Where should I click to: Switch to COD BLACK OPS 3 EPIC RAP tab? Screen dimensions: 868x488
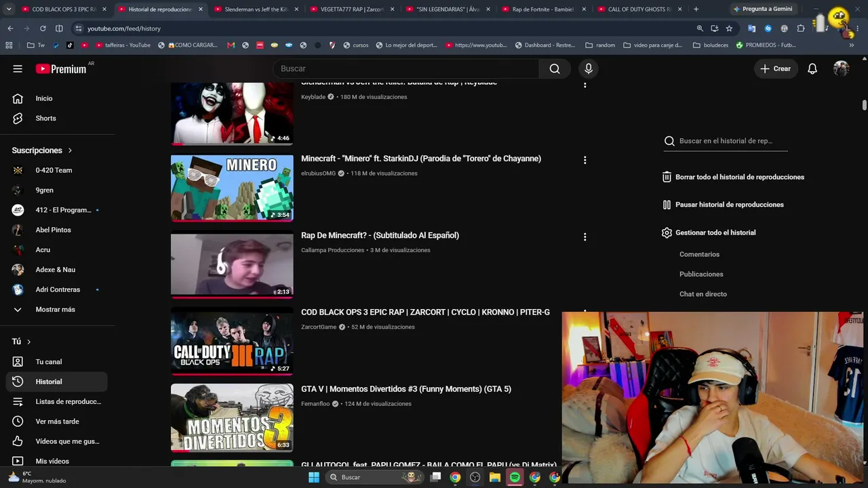[64, 9]
